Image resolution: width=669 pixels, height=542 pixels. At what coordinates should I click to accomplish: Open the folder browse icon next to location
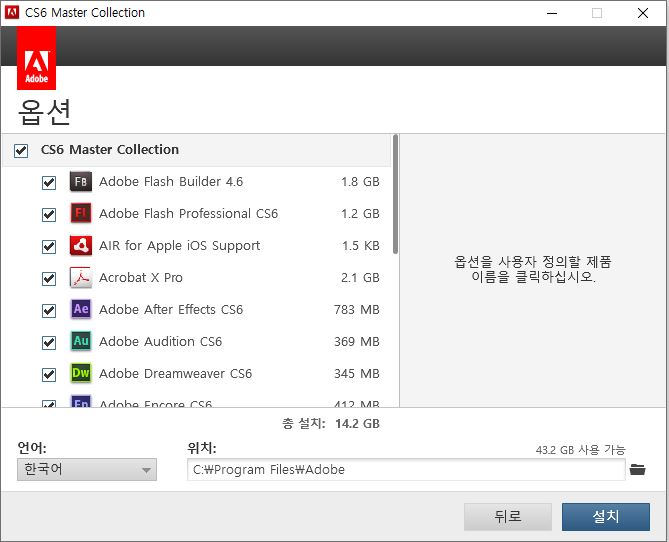[x=637, y=469]
